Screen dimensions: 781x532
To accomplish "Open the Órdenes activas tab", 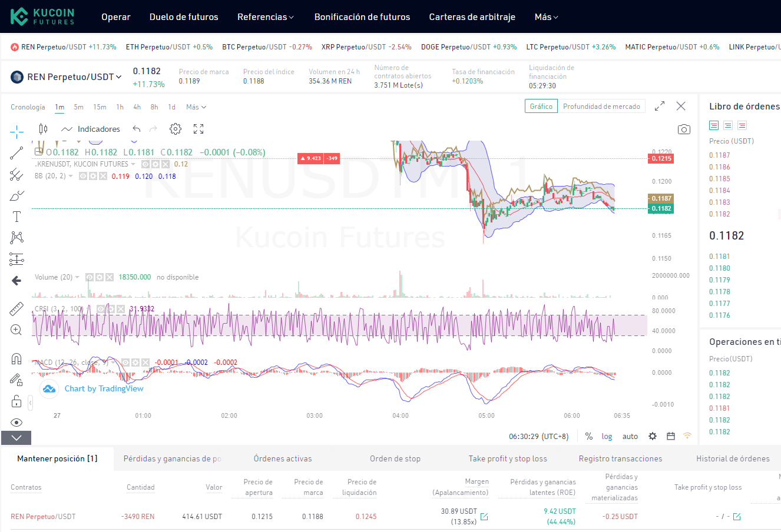I will point(283,458).
